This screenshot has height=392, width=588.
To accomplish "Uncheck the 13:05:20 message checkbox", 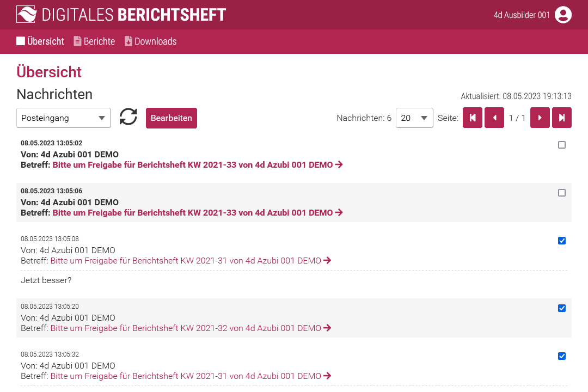I will click(x=562, y=308).
